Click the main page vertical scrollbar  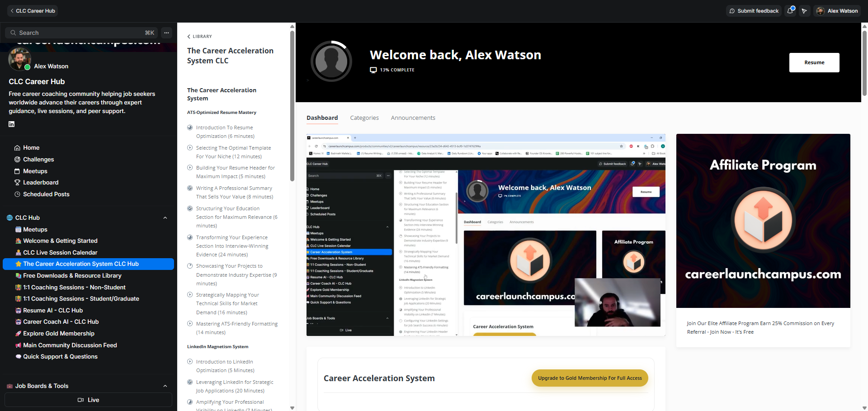click(x=864, y=63)
